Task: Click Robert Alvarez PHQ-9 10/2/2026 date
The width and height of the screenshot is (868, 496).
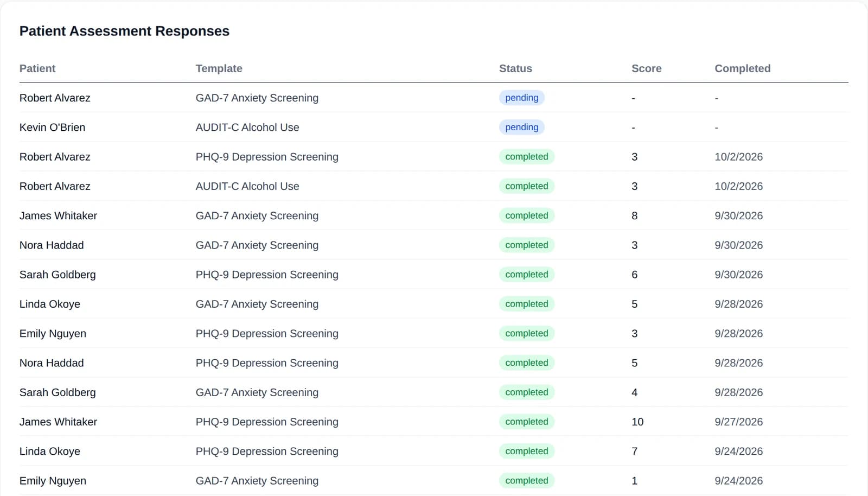Action: tap(738, 157)
